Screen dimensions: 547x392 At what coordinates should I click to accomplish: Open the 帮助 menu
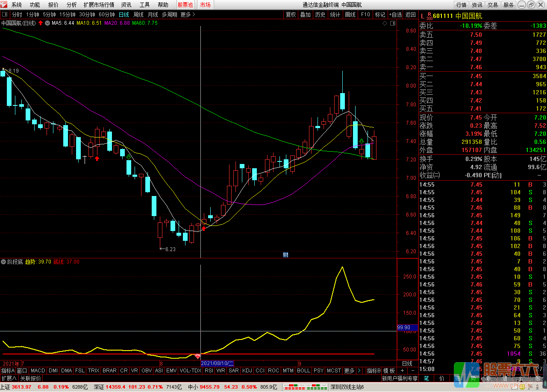(x=163, y=5)
